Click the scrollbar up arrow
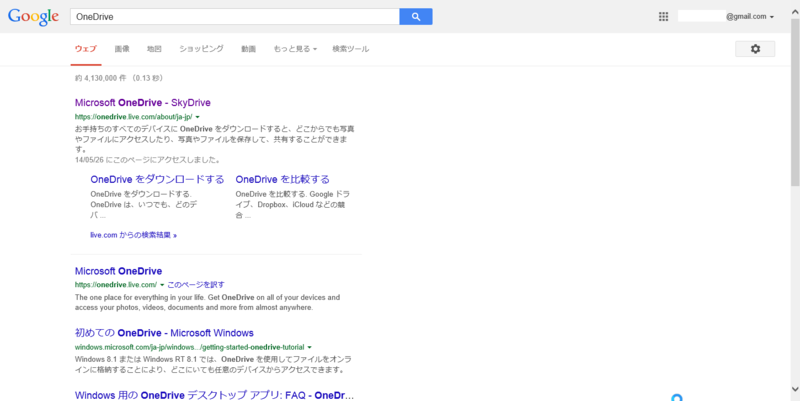800x401 pixels. click(x=795, y=10)
